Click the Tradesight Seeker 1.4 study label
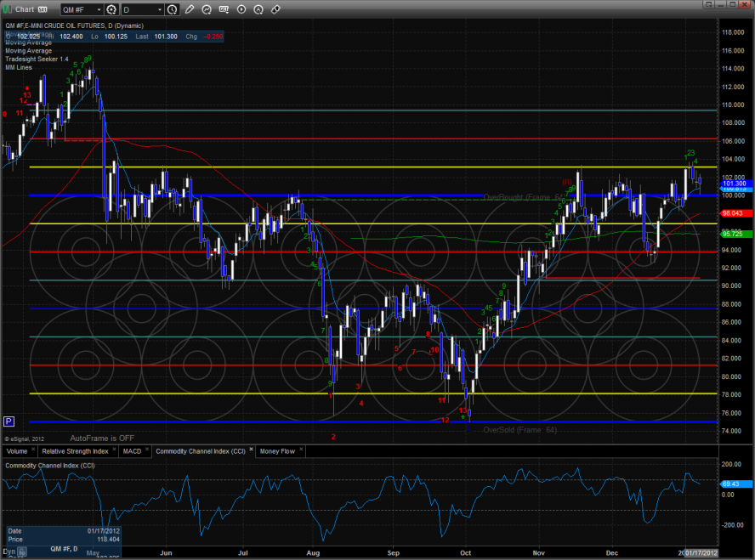The image size is (755, 560). pyautogui.click(x=37, y=59)
